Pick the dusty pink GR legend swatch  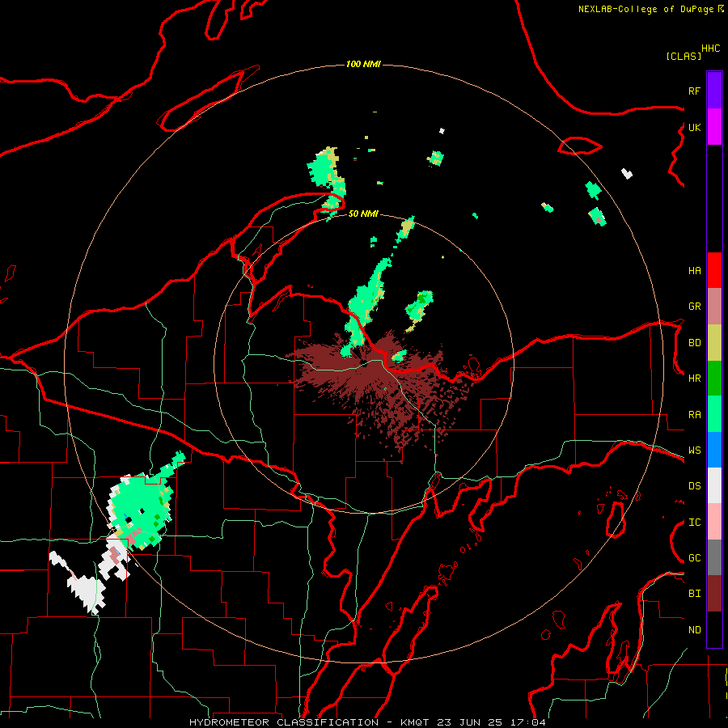(714, 307)
